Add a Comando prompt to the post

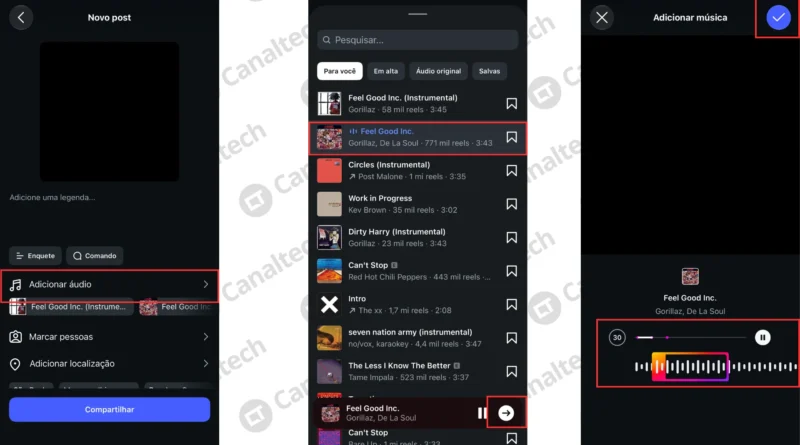pos(94,256)
